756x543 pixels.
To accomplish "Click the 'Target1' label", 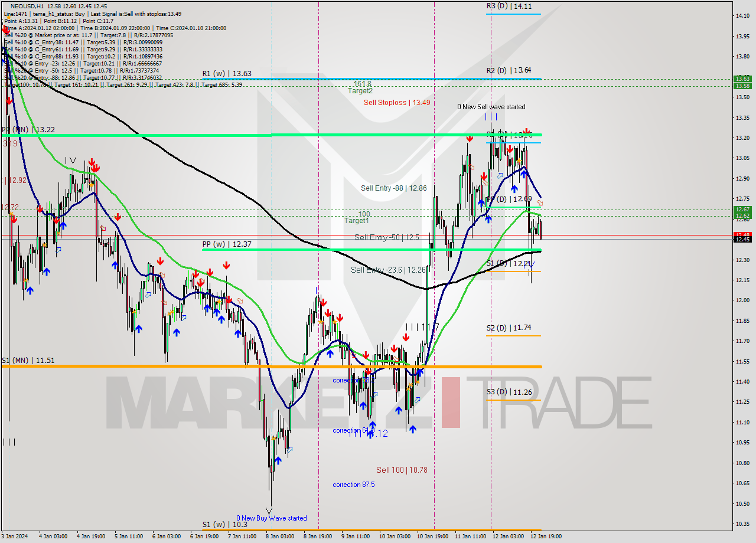I will pos(357,221).
